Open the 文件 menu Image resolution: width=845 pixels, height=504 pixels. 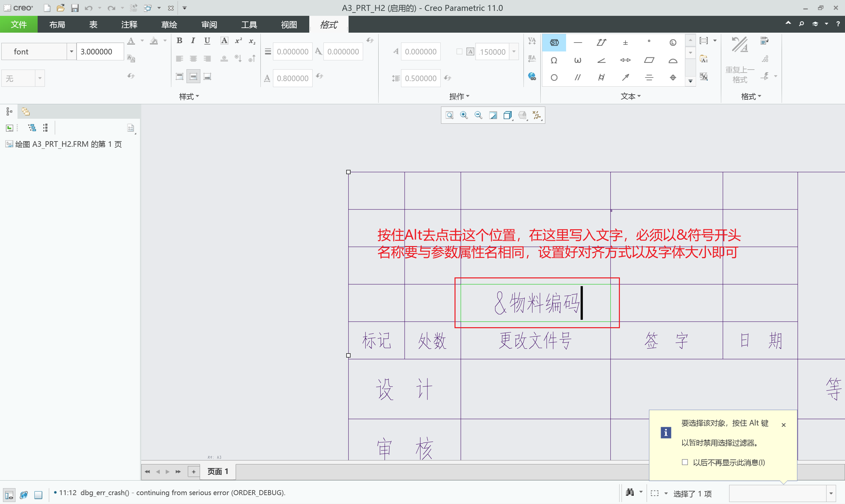pos(19,24)
